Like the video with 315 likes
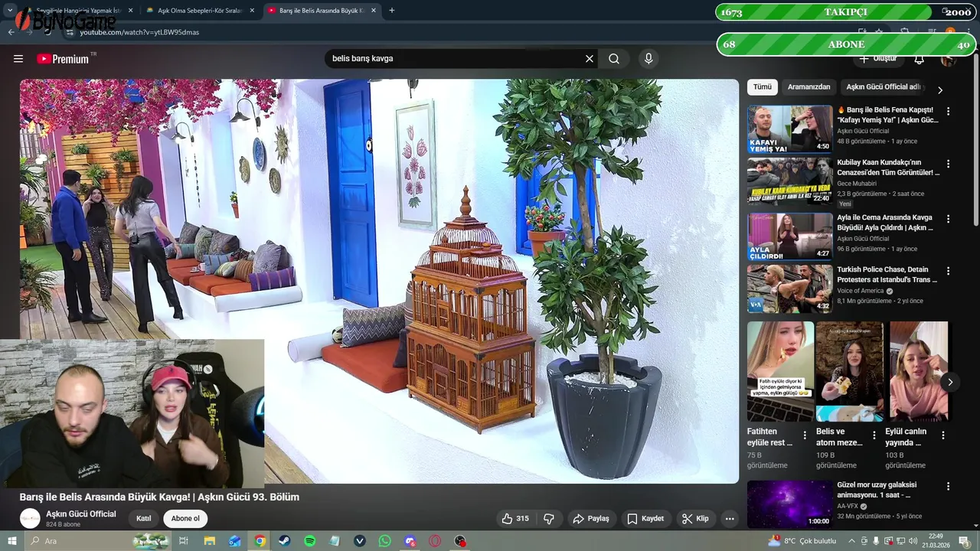The width and height of the screenshot is (980, 551). tap(515, 519)
